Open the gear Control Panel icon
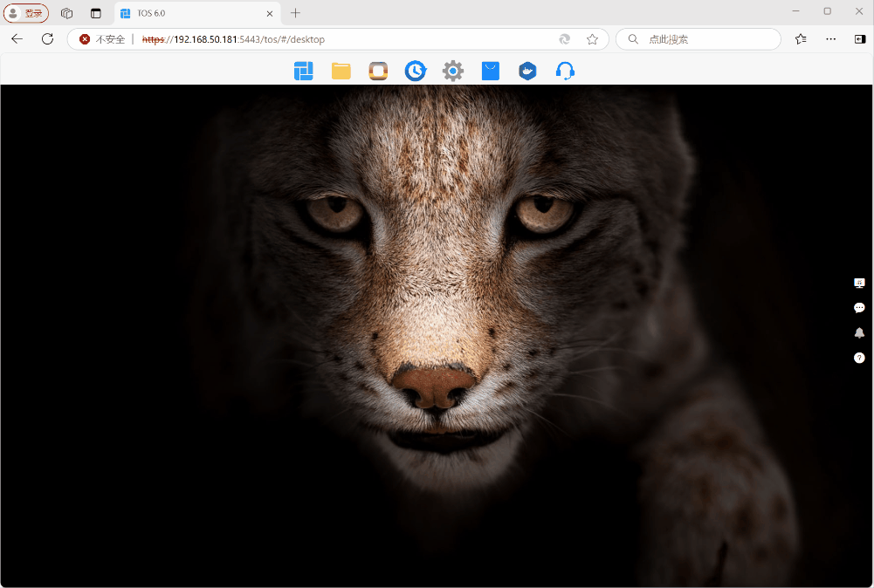 pos(452,72)
